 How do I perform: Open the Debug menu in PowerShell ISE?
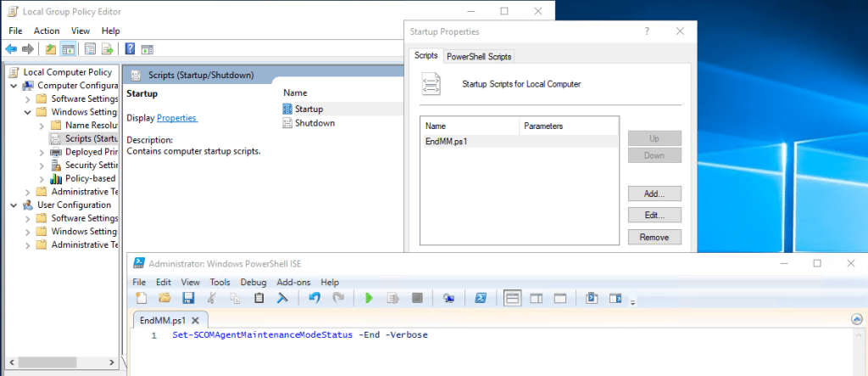[x=253, y=282]
